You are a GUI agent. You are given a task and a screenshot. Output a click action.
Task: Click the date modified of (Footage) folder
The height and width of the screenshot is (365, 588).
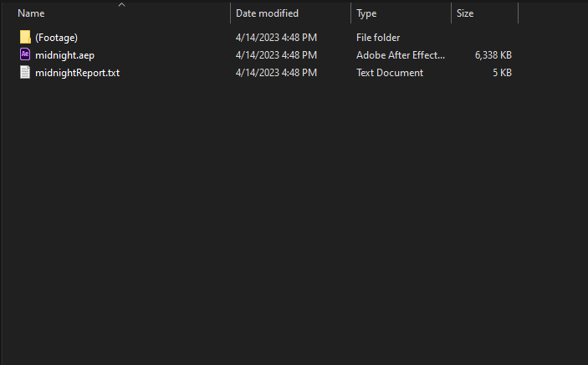(x=276, y=38)
